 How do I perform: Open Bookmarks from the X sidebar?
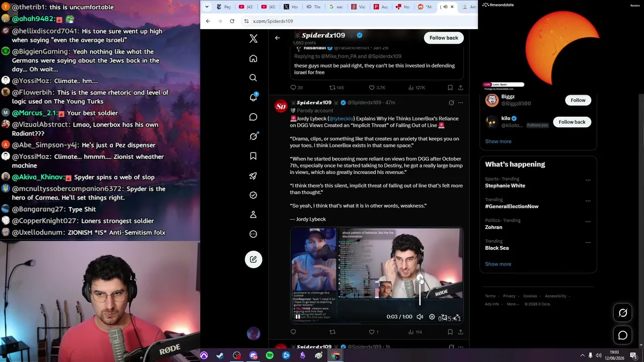click(x=253, y=156)
